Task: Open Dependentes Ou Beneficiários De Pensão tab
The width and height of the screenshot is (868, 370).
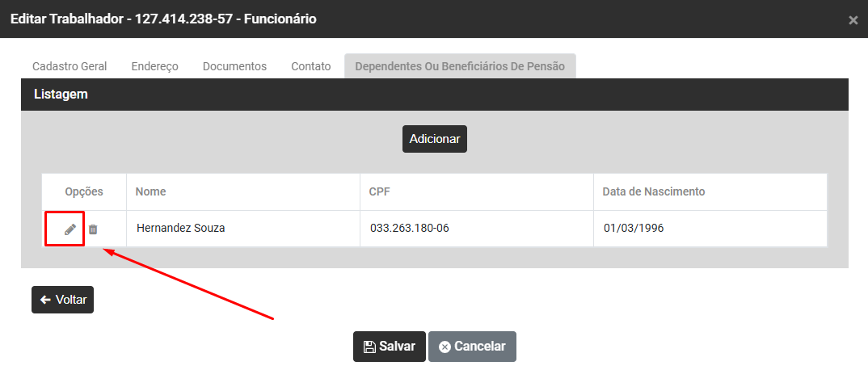Action: pyautogui.click(x=460, y=66)
